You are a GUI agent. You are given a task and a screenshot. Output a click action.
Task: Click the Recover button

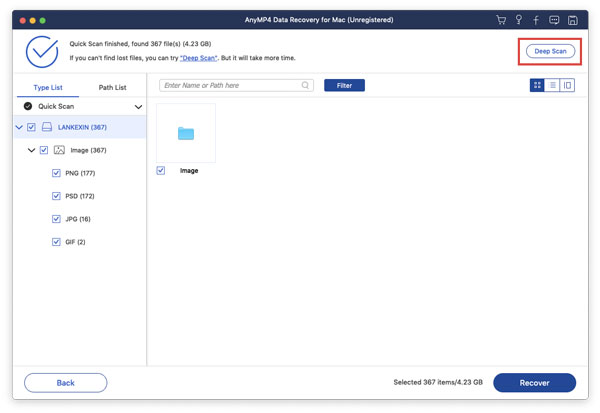pos(535,383)
